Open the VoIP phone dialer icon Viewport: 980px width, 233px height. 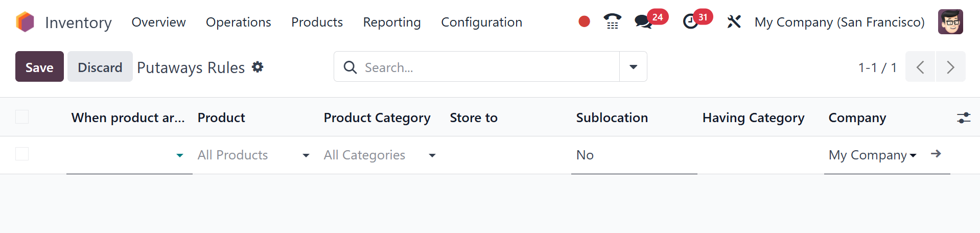point(612,21)
